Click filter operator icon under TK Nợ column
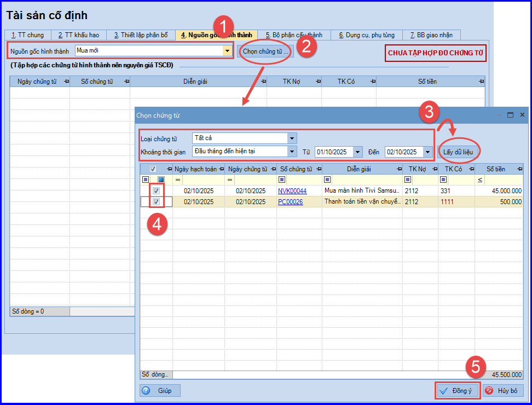Screen dimensions: 532x405 click(408, 180)
